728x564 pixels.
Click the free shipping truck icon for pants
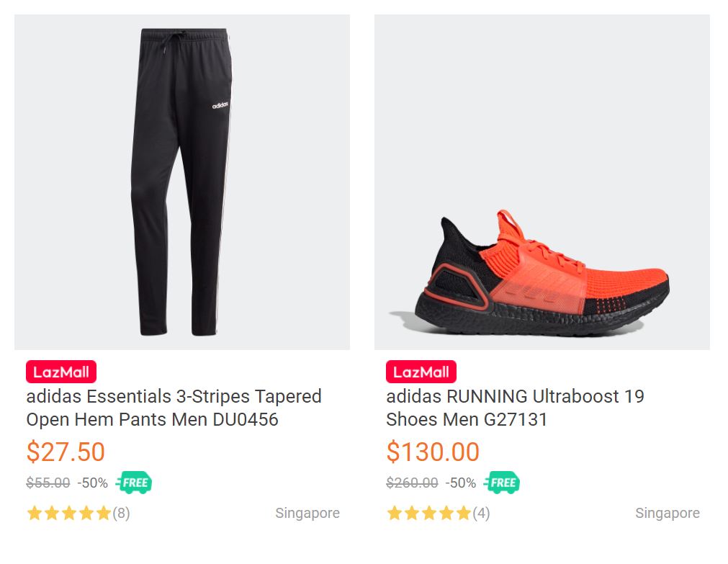[x=134, y=483]
